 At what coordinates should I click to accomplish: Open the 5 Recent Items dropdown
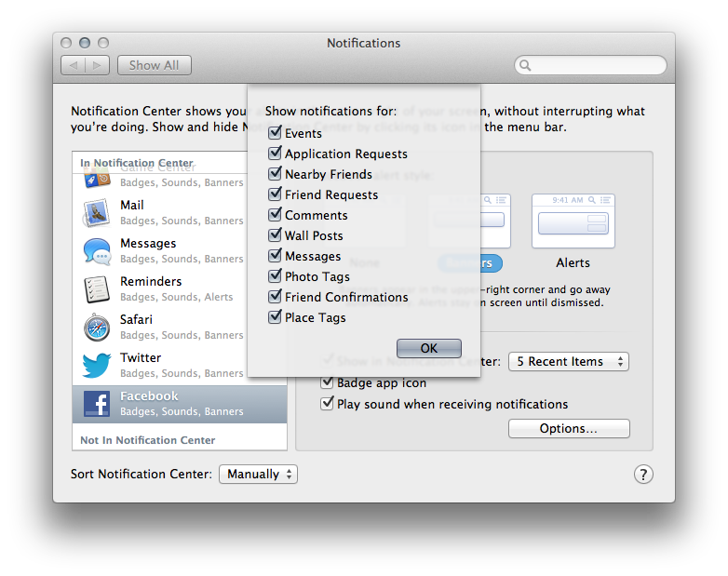coord(568,362)
